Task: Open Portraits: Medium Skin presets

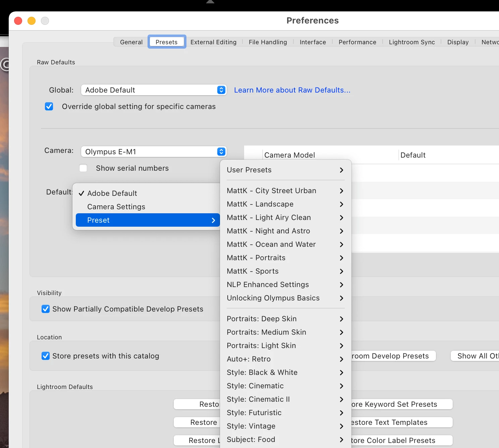Action: [285, 332]
